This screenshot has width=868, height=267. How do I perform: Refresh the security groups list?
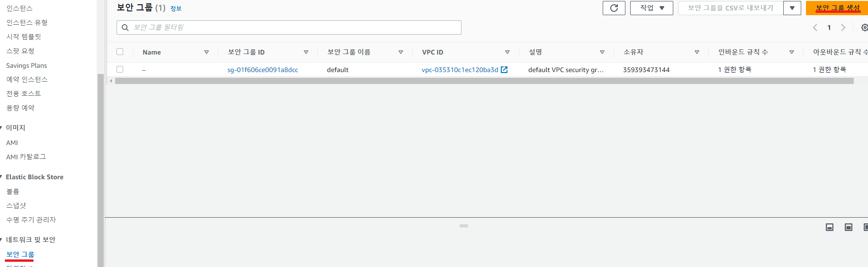pyautogui.click(x=614, y=8)
